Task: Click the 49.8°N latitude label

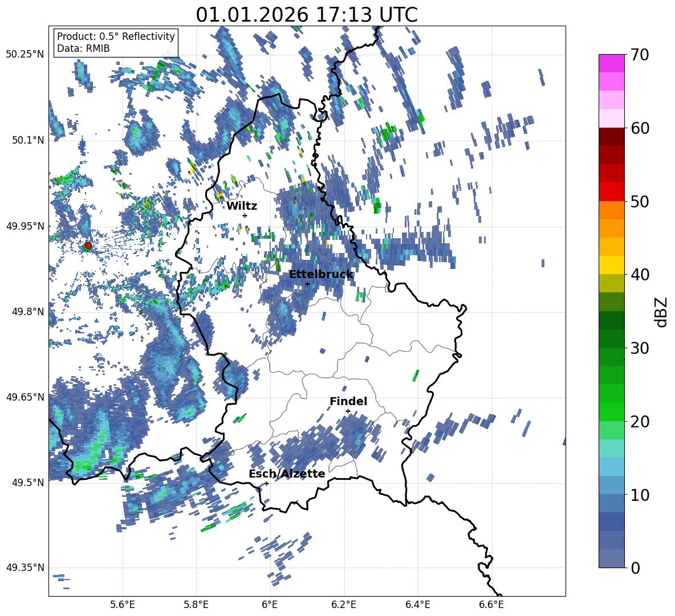Action: click(x=27, y=312)
